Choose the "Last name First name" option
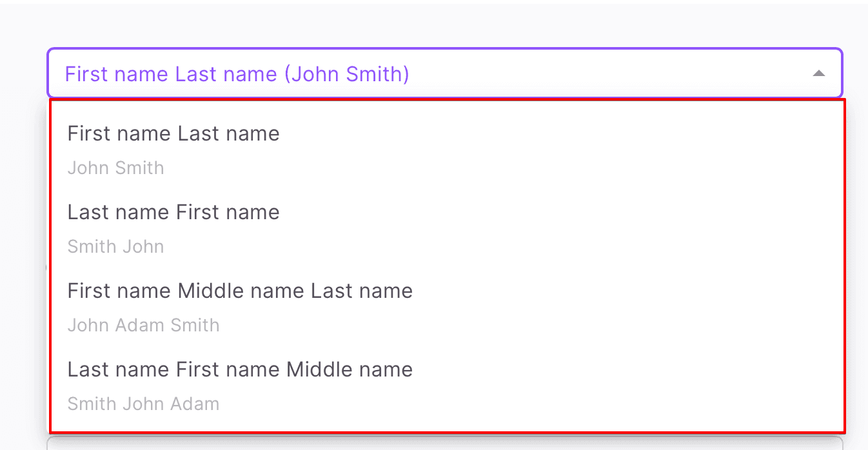This screenshot has height=450, width=868. [173, 213]
